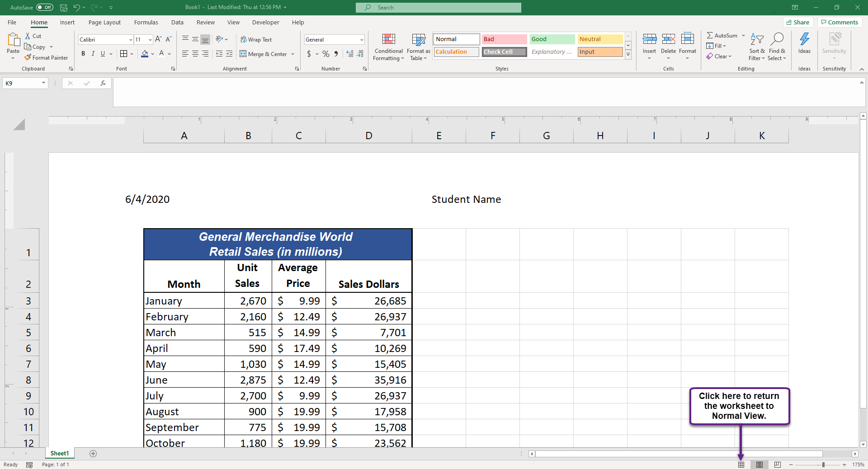
Task: Apply Bold formatting
Action: point(83,53)
